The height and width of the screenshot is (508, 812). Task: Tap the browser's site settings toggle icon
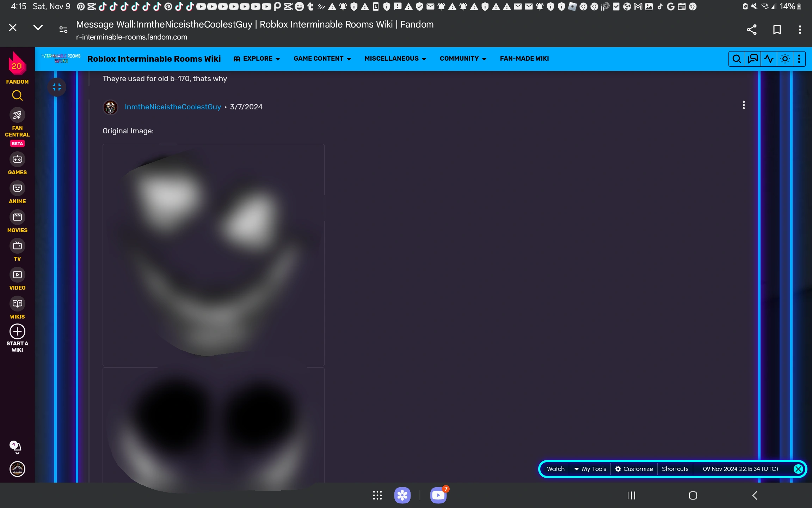[x=63, y=30]
